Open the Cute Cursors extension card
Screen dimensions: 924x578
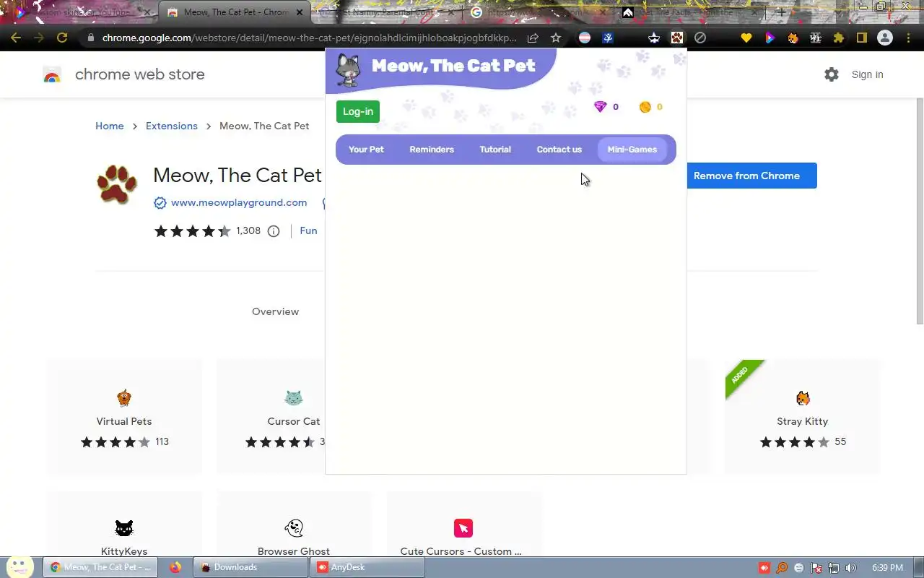coord(463,524)
